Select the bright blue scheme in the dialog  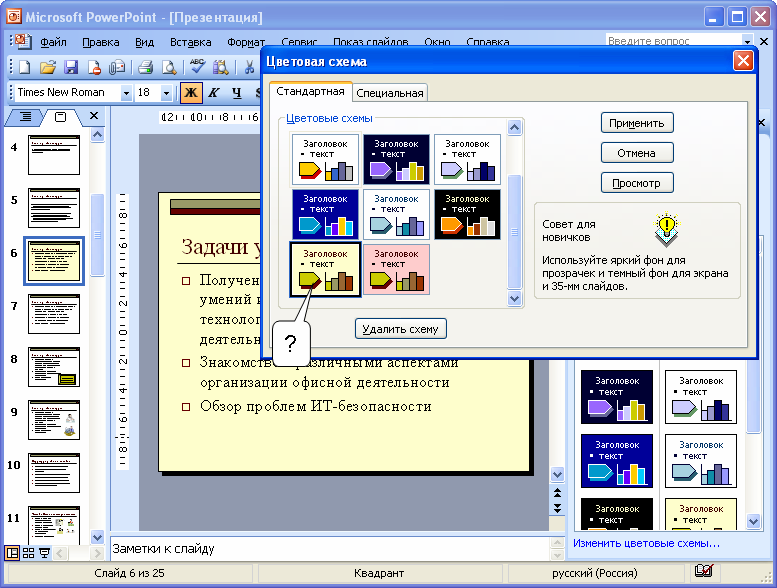[325, 214]
